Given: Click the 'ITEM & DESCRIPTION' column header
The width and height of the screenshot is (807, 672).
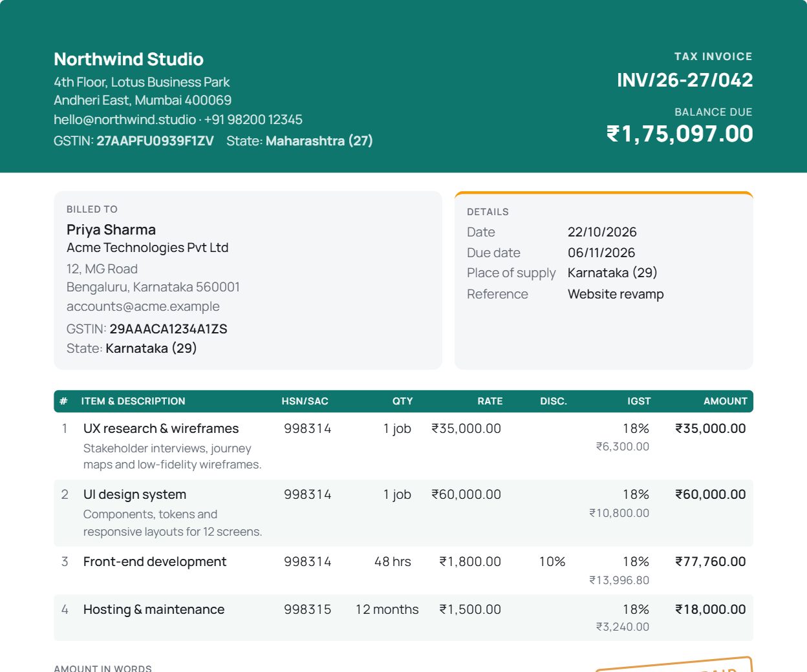Looking at the screenshot, I should (x=133, y=401).
